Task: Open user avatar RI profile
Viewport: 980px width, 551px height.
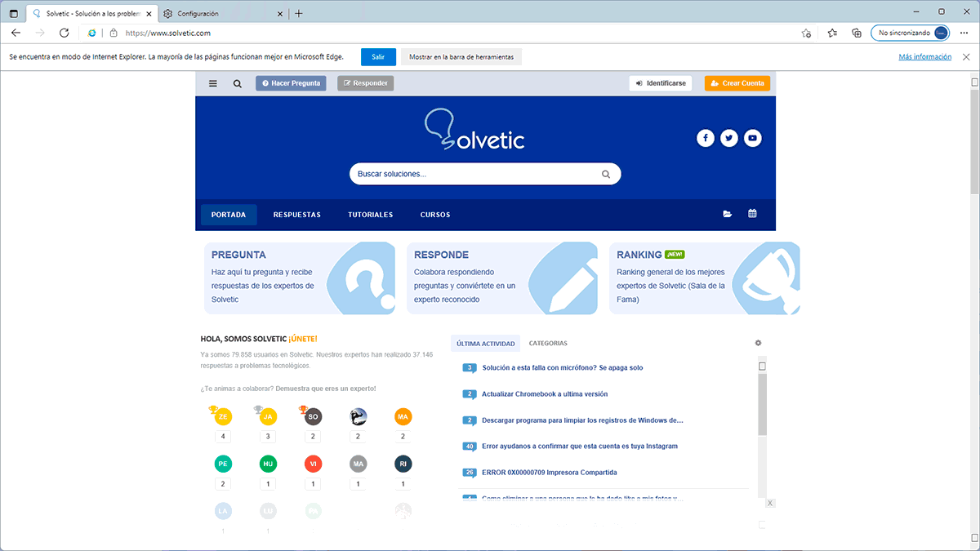Action: 403,464
